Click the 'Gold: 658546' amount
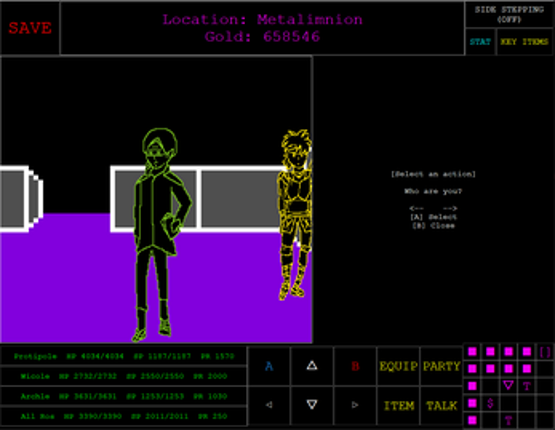 click(262, 36)
